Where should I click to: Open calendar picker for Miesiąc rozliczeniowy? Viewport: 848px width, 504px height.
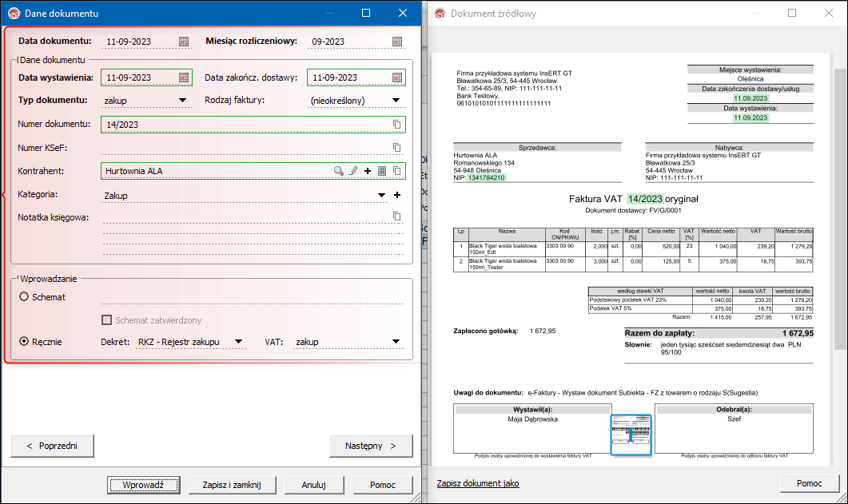point(397,42)
